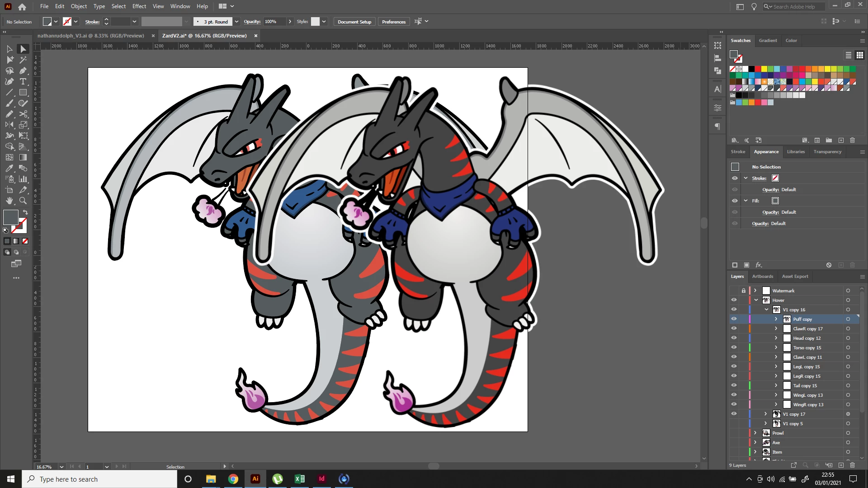This screenshot has height=488, width=868.
Task: Switch to the Artboards tab
Action: (762, 277)
